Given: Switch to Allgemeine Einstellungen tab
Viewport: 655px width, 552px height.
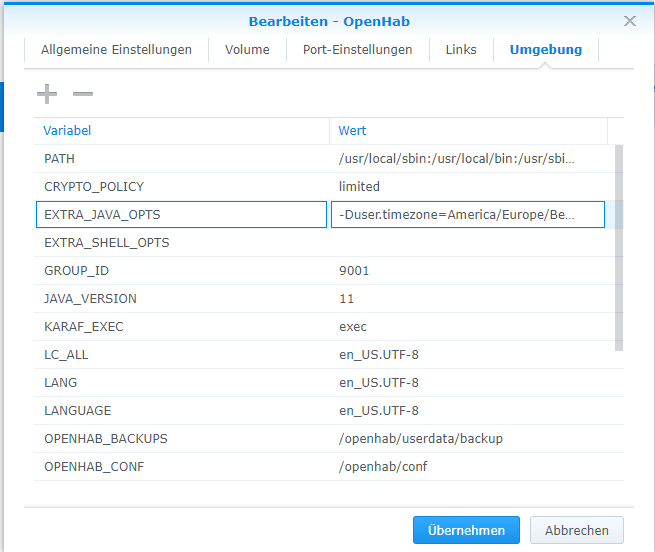Looking at the screenshot, I should [x=116, y=50].
